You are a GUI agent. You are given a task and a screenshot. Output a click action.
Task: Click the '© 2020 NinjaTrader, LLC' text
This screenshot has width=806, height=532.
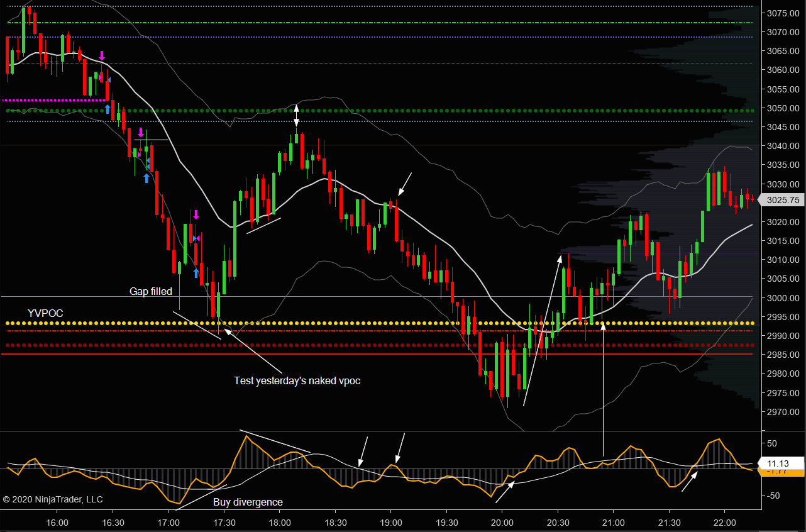pyautogui.click(x=53, y=499)
